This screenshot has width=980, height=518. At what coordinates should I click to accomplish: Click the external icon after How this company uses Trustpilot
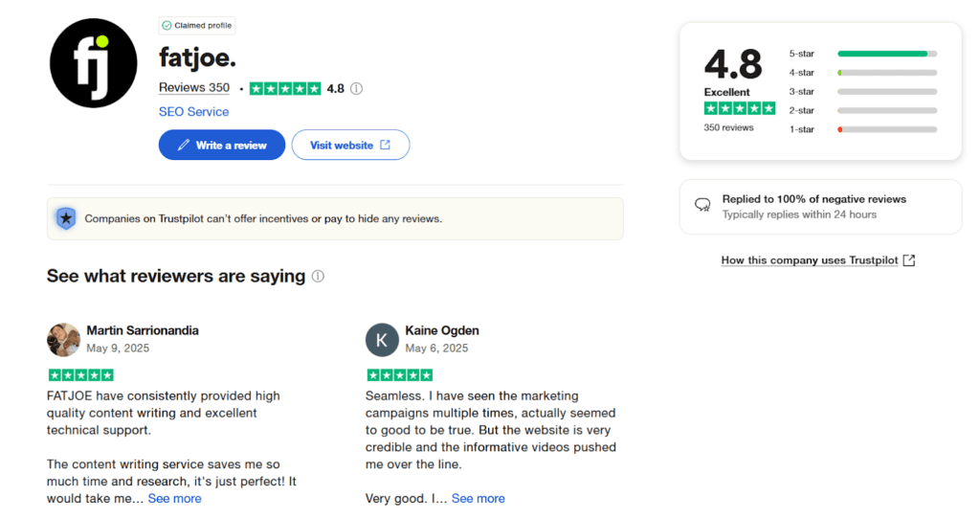(909, 260)
